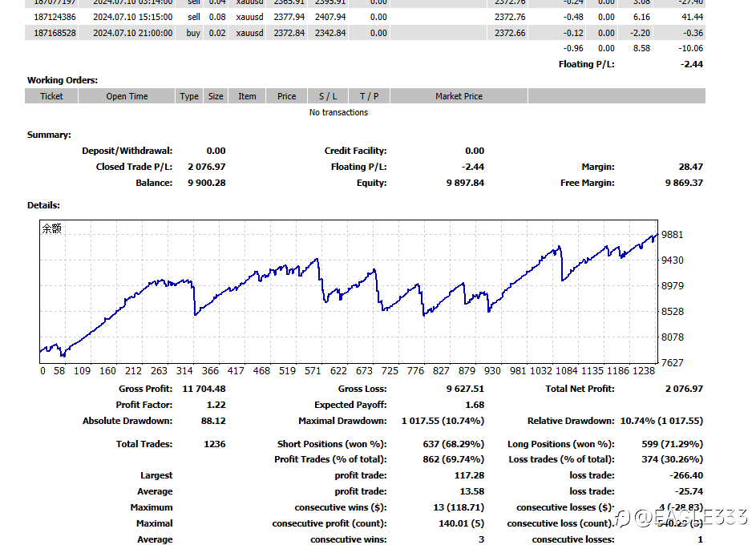Click the Total Net Profit label

(580, 389)
